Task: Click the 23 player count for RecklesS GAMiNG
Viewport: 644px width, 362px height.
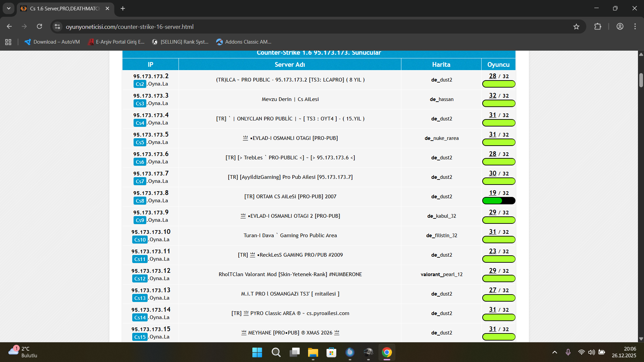Action: 492,251
